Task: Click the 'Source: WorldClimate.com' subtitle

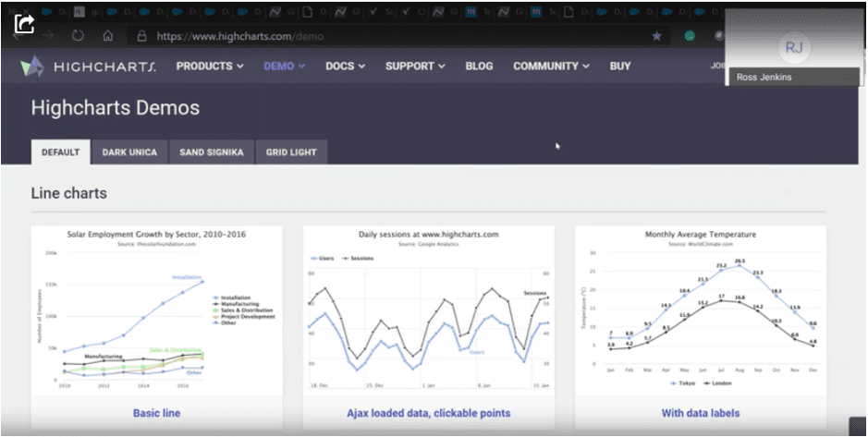Action: (x=701, y=244)
